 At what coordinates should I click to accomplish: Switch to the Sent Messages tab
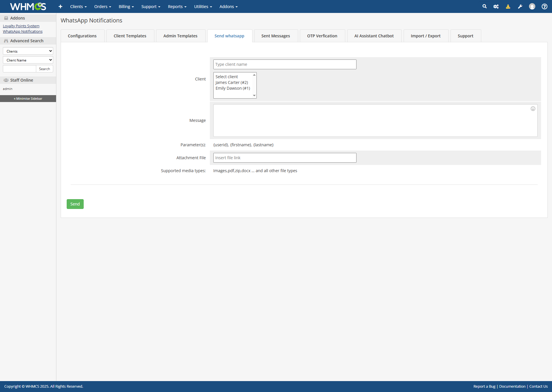point(275,36)
